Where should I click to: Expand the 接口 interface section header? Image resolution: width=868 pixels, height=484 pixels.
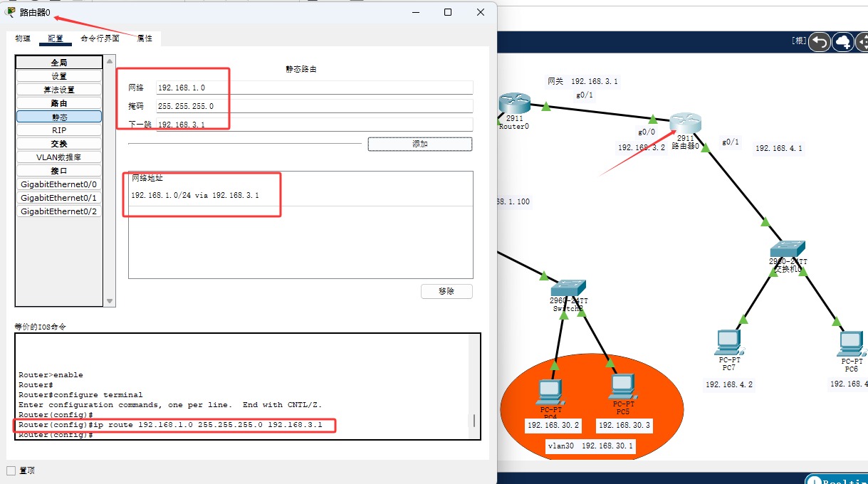coord(59,171)
